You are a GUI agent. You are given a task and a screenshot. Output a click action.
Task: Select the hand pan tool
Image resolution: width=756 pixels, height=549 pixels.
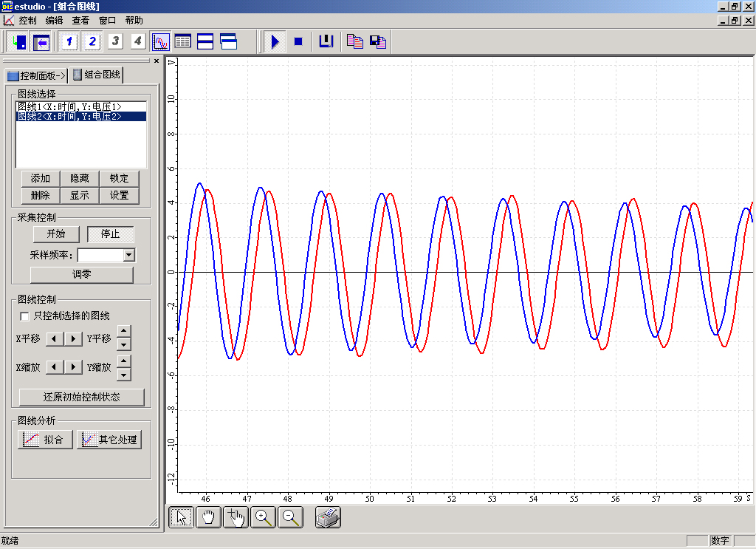(x=209, y=518)
